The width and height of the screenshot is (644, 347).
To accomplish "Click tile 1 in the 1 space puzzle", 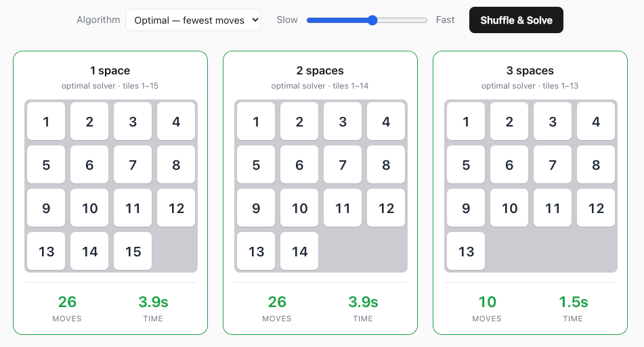I will point(46,121).
